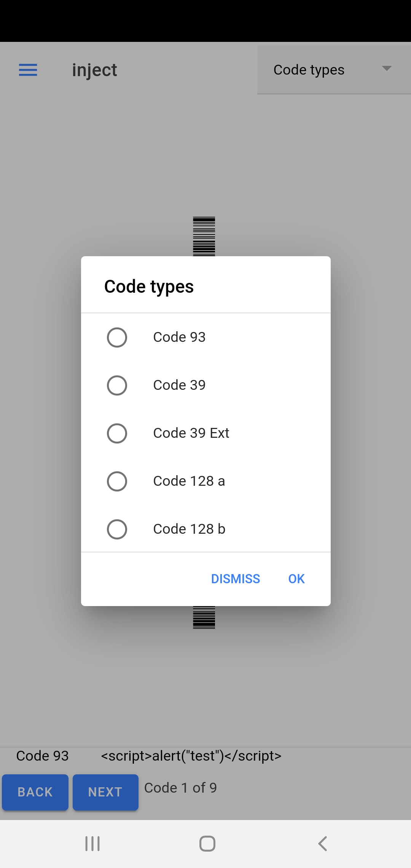
Task: Click the barcode image above the dialog
Action: click(x=204, y=236)
